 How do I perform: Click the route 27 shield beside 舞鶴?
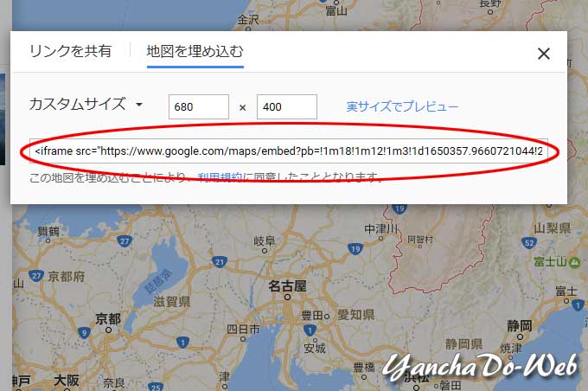[125, 241]
